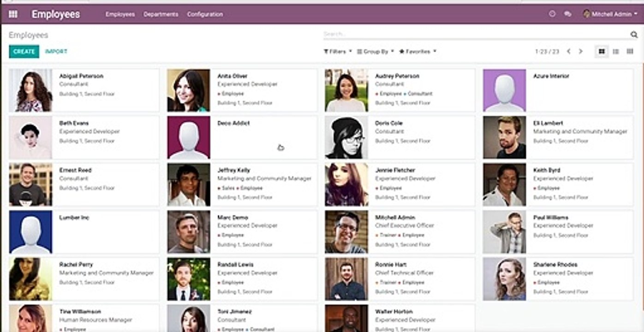
Task: Select the Walter Horton name
Action: (394, 312)
